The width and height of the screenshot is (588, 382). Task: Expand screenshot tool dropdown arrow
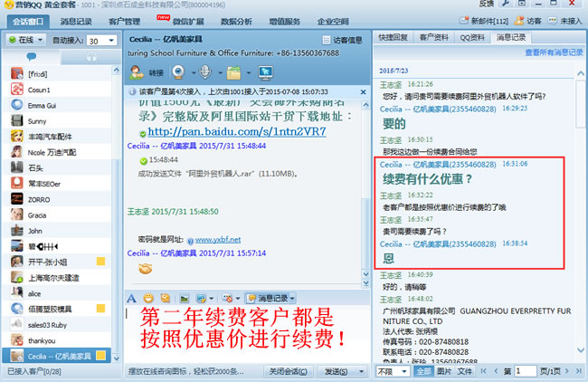[211, 299]
